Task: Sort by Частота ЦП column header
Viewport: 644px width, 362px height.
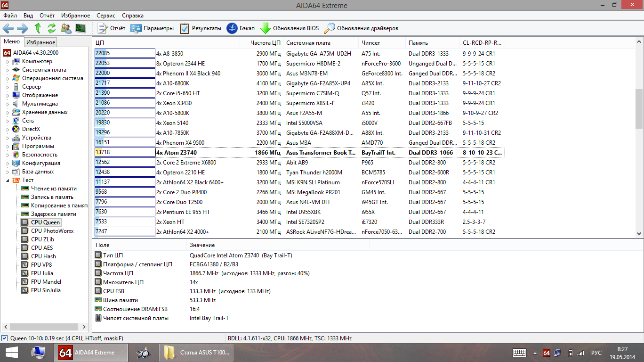Action: pyautogui.click(x=261, y=43)
